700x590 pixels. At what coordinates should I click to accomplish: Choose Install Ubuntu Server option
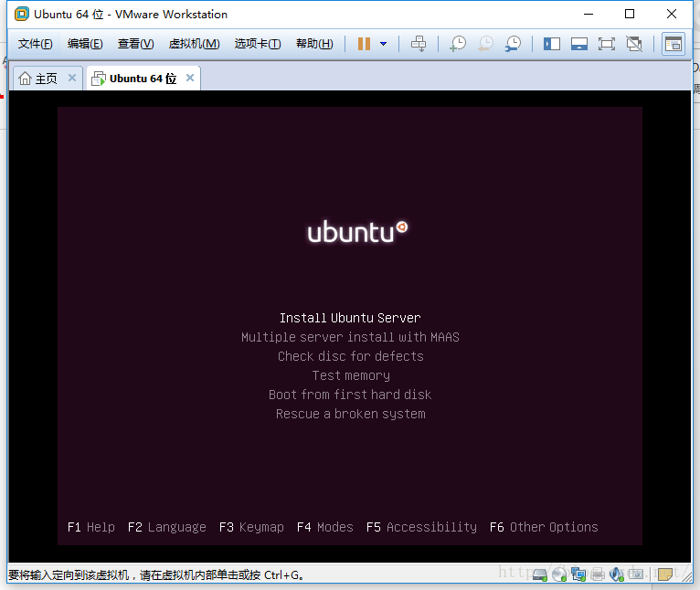pos(350,318)
